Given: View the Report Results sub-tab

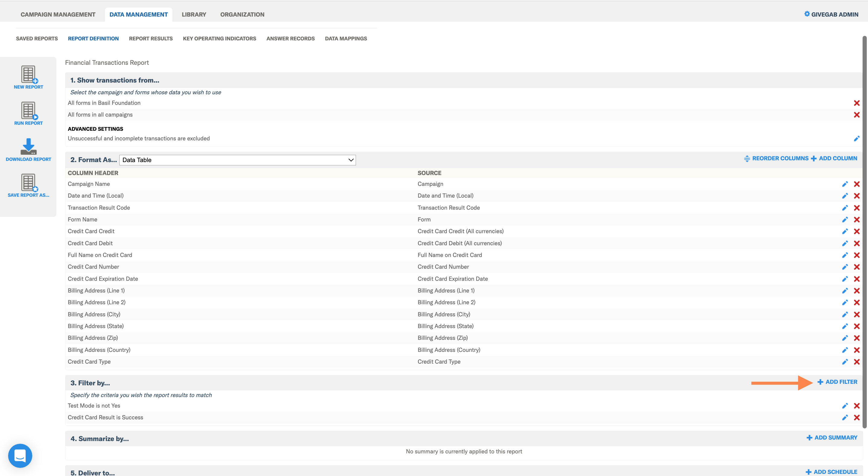Looking at the screenshot, I should pos(151,38).
